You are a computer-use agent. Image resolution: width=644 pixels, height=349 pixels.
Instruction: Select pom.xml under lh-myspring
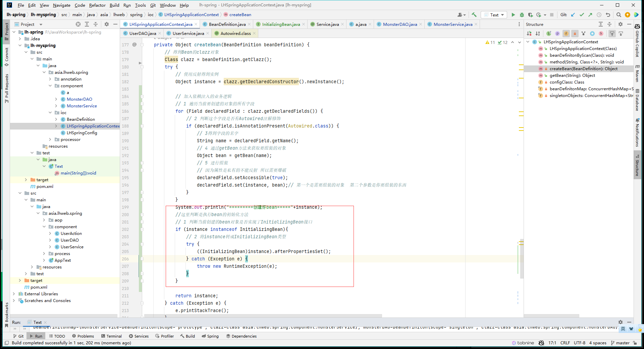(x=45, y=187)
